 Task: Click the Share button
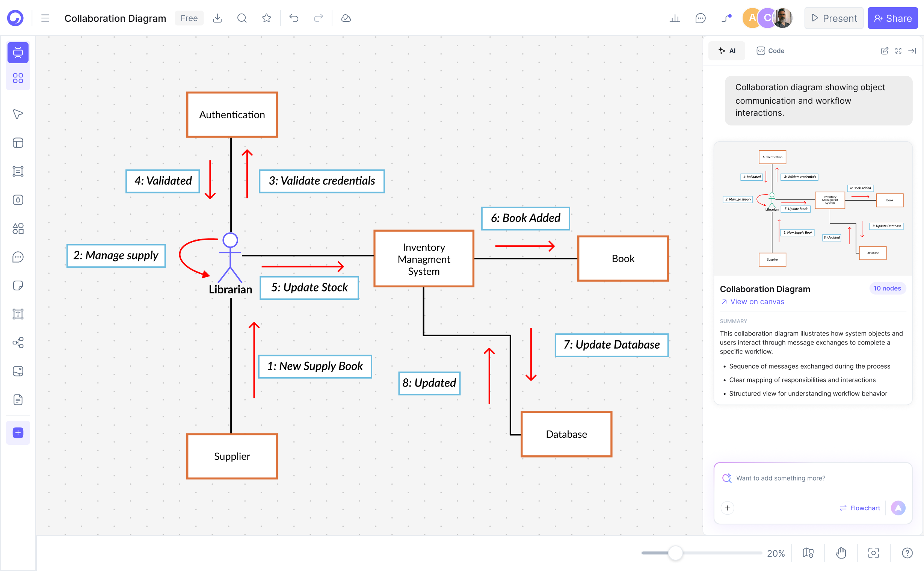(x=893, y=18)
